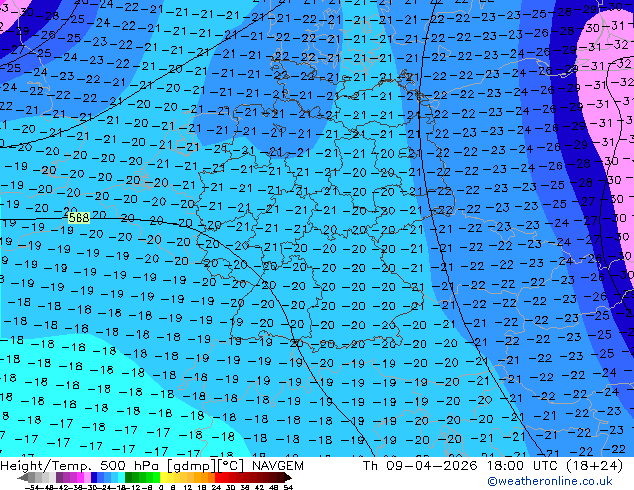Click the dark blue -30 segment of the legend

point(94,477)
